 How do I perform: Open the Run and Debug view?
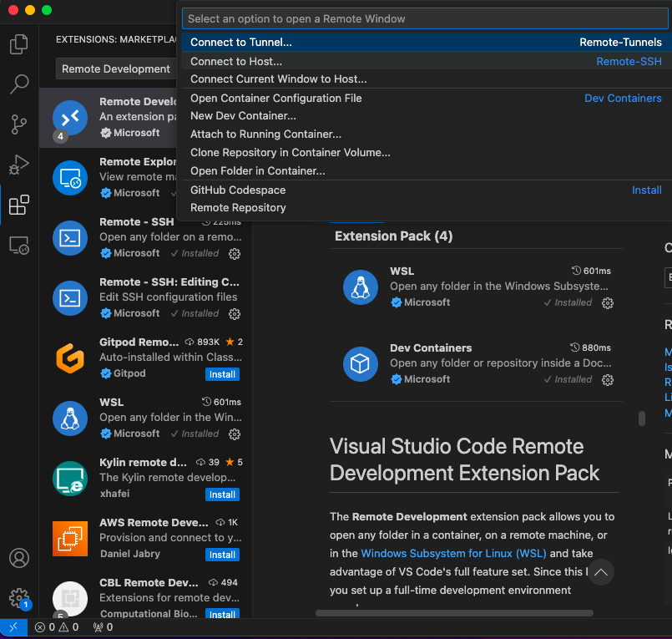point(19,165)
